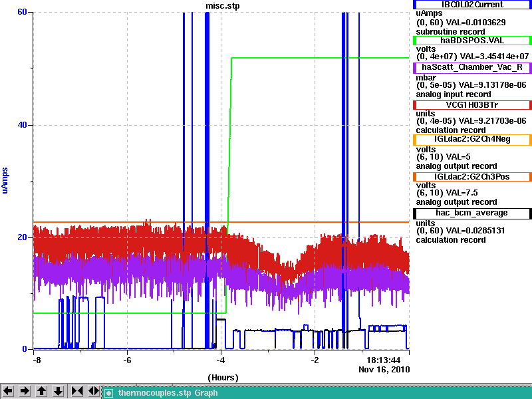Zoom in time axis with inward arrows icon
The height and width of the screenshot is (399, 532).
point(77,391)
